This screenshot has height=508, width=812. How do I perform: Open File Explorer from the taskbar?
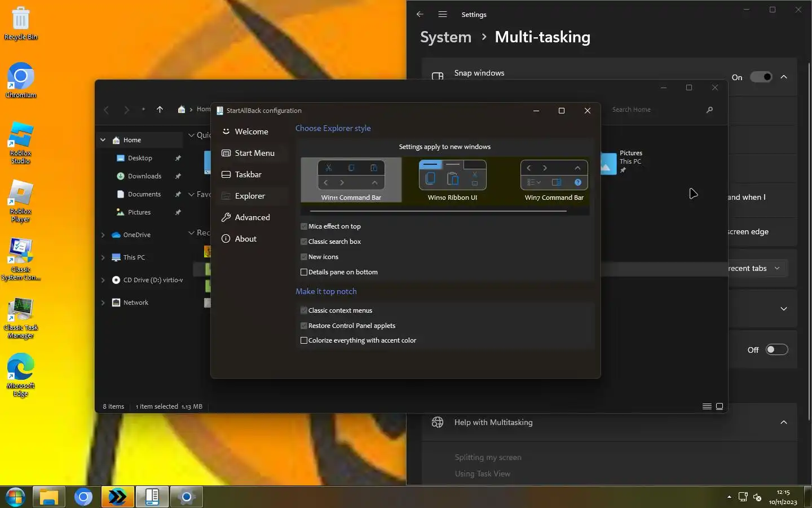[49, 497]
